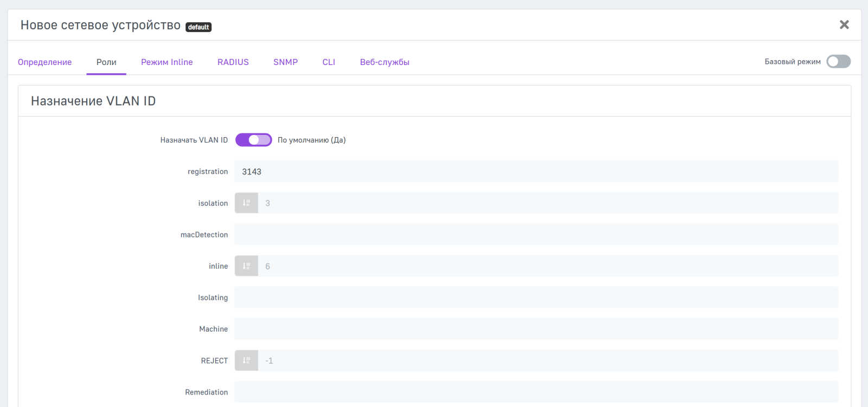This screenshot has width=868, height=407.
Task: Click the Machine input field
Action: pos(536,329)
